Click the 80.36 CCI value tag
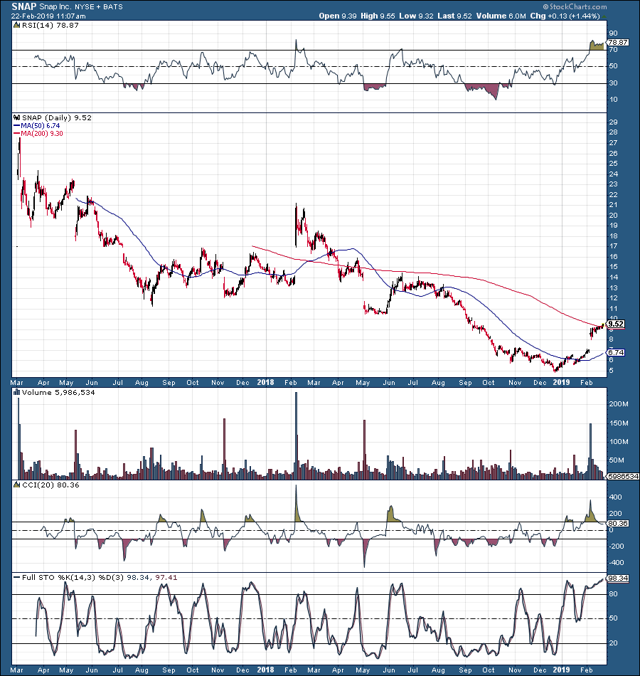Viewport: 640px width, 676px height. click(x=618, y=523)
